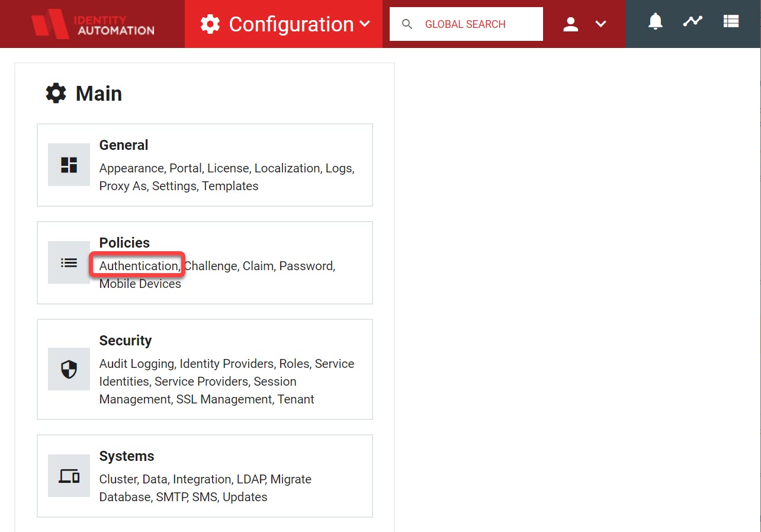This screenshot has width=761, height=532.
Task: Click the General dashboard icon
Action: click(x=69, y=165)
